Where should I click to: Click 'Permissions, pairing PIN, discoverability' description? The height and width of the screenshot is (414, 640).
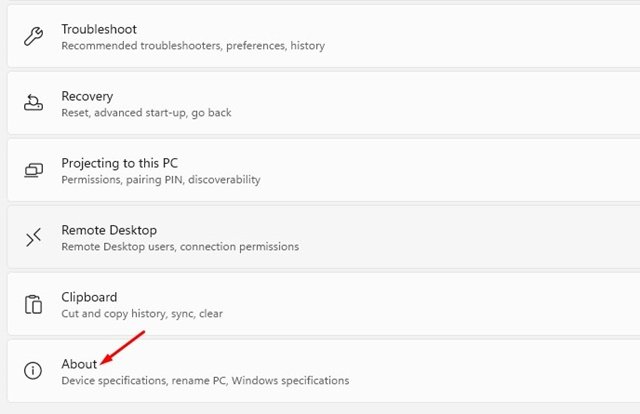tap(161, 180)
